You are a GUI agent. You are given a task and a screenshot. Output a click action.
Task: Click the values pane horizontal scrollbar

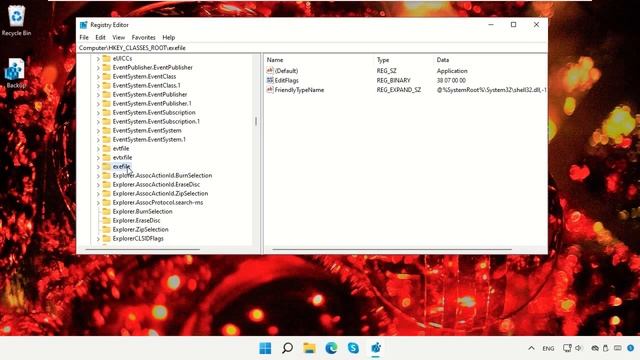tap(392, 249)
